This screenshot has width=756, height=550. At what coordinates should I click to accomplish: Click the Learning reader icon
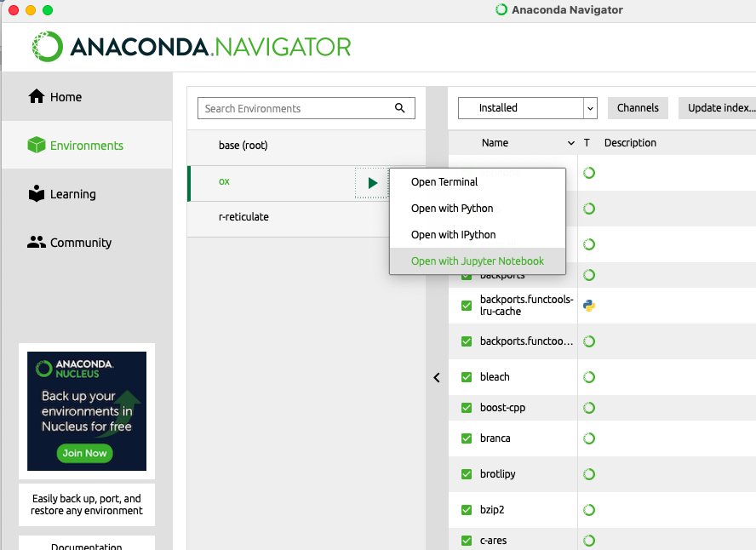[36, 193]
